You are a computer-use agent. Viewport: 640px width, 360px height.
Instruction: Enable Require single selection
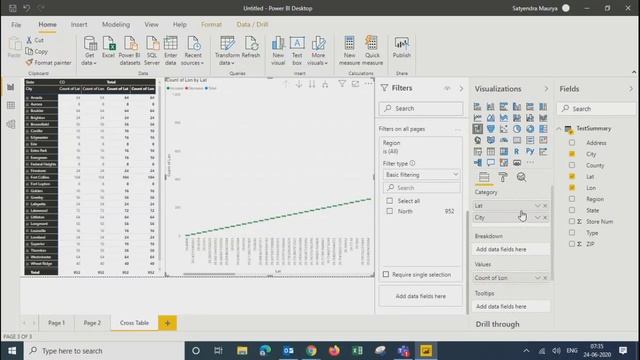[x=386, y=274]
